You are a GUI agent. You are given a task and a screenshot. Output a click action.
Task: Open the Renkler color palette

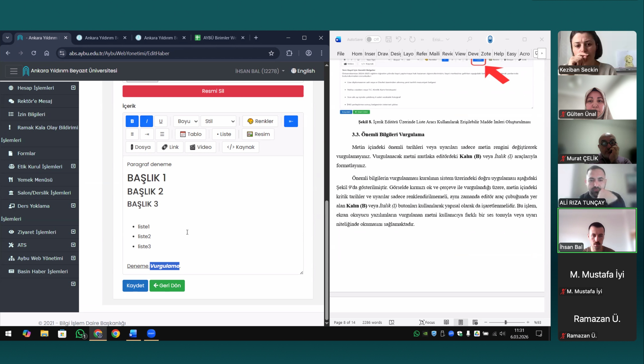(260, 121)
